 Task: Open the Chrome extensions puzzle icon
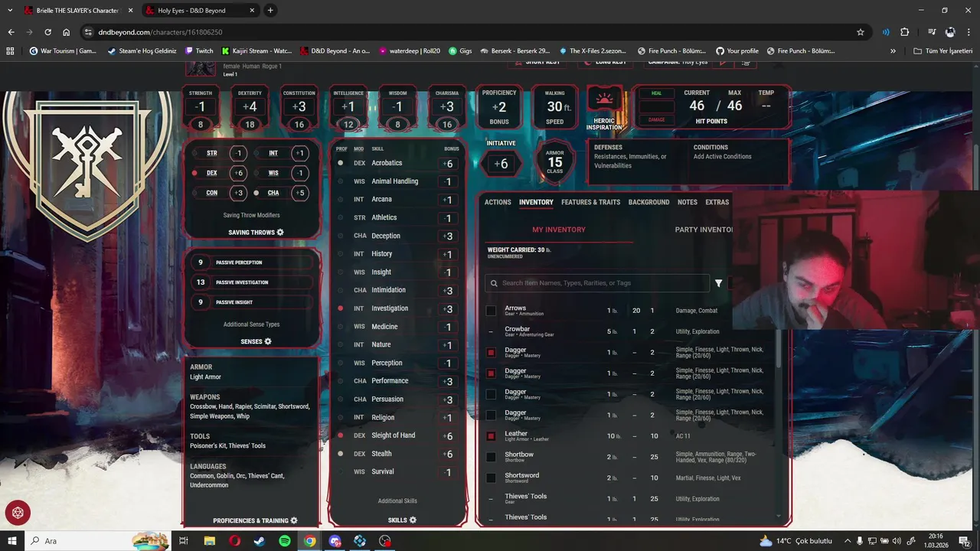905,32
